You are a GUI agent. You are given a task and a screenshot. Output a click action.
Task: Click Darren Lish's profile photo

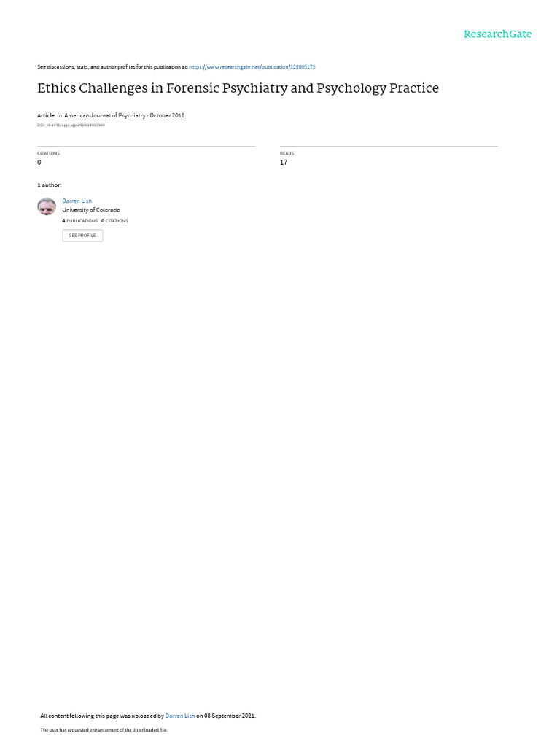(x=47, y=206)
